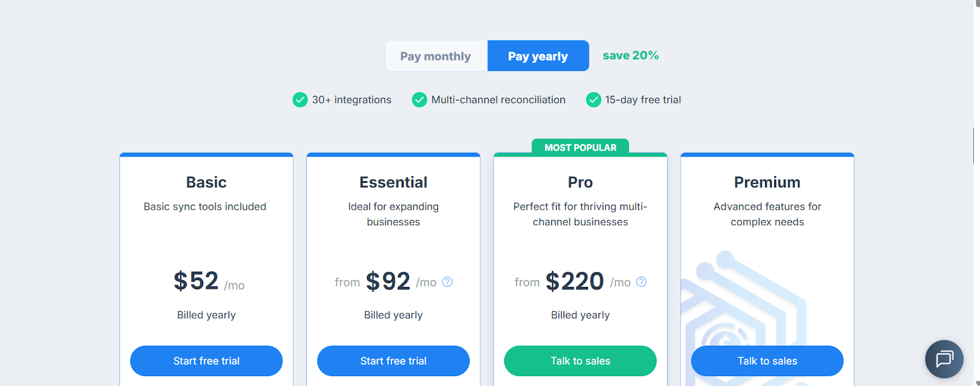Start free trial for the Essential plan
Viewport: 980px width, 386px height.
393,361
